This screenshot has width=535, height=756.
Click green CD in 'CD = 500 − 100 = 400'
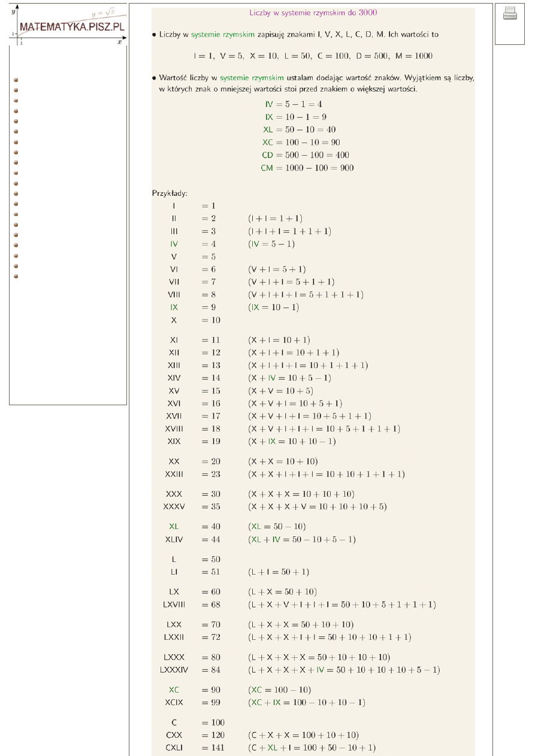pyautogui.click(x=267, y=155)
